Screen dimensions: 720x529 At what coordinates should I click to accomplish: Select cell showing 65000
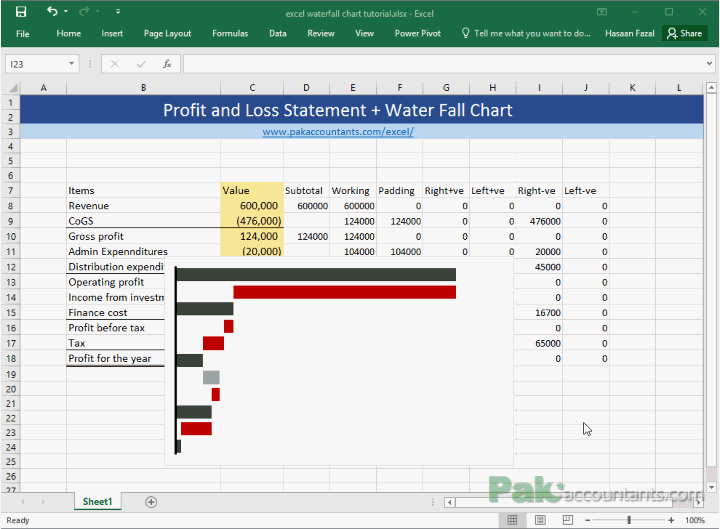539,343
